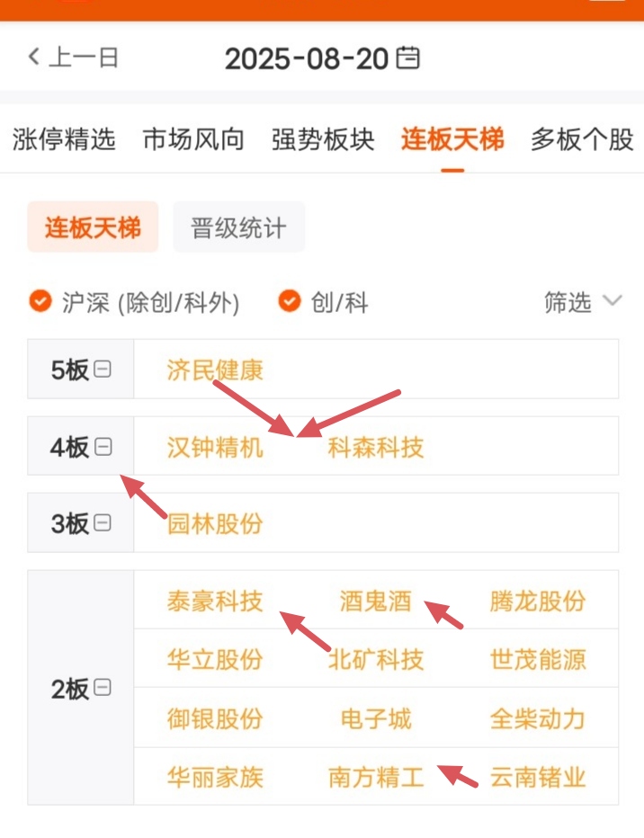This screenshot has width=644, height=838.
Task: Go to 多板个股 tab
Action: point(582,139)
